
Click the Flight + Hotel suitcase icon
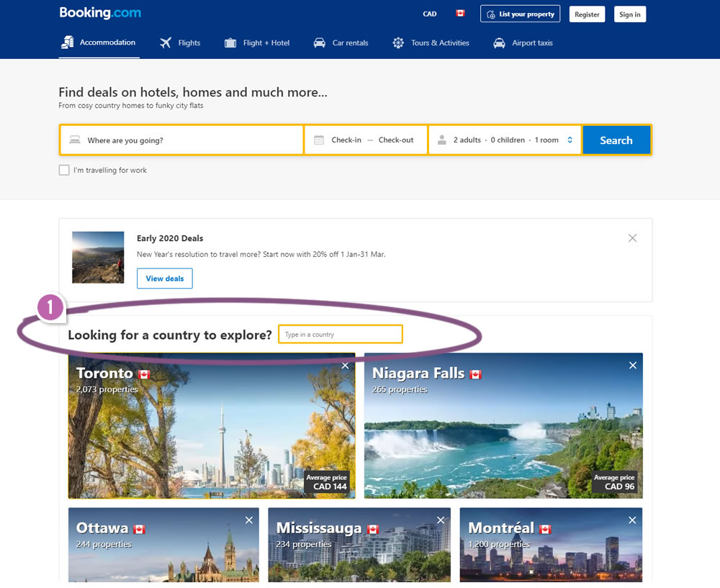230,43
